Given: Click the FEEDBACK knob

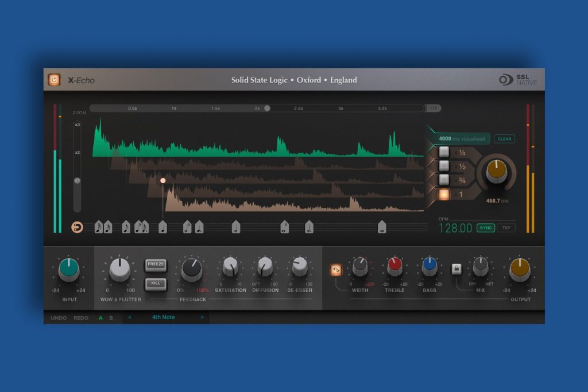Looking at the screenshot, I should click(x=192, y=270).
